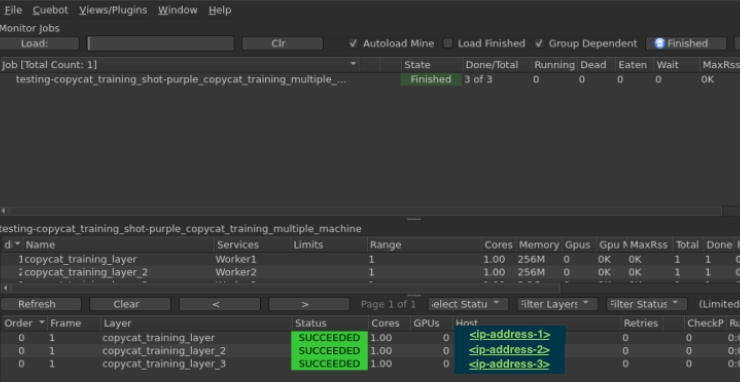This screenshot has height=382, width=740.
Task: Click the job list horizontal scrollbar
Action: click(365, 211)
